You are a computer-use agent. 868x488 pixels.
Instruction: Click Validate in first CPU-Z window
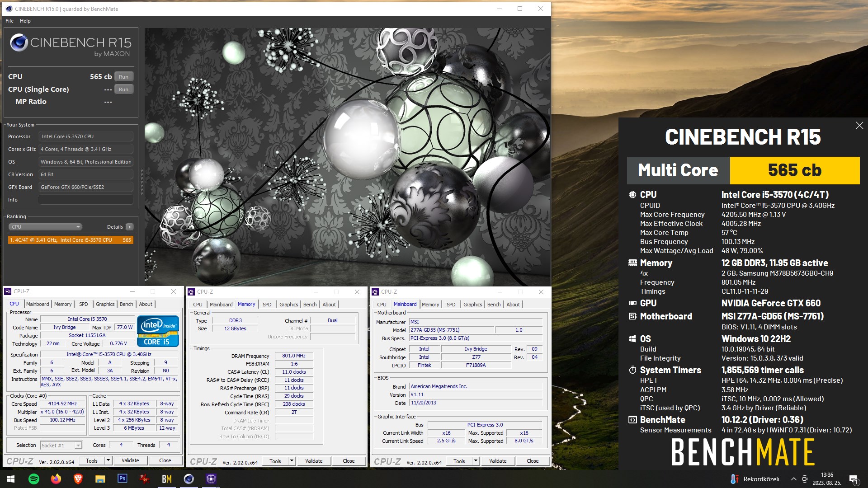pyautogui.click(x=130, y=460)
